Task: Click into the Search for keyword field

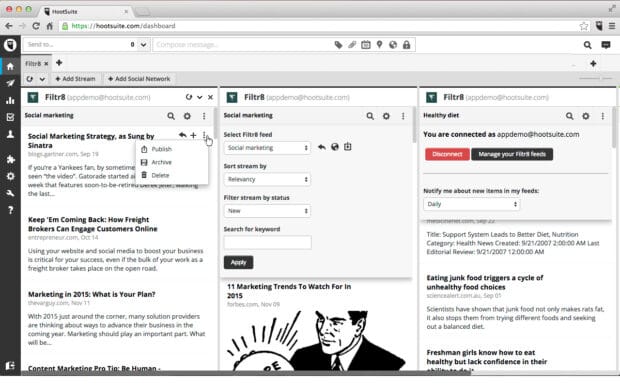Action: click(x=267, y=242)
